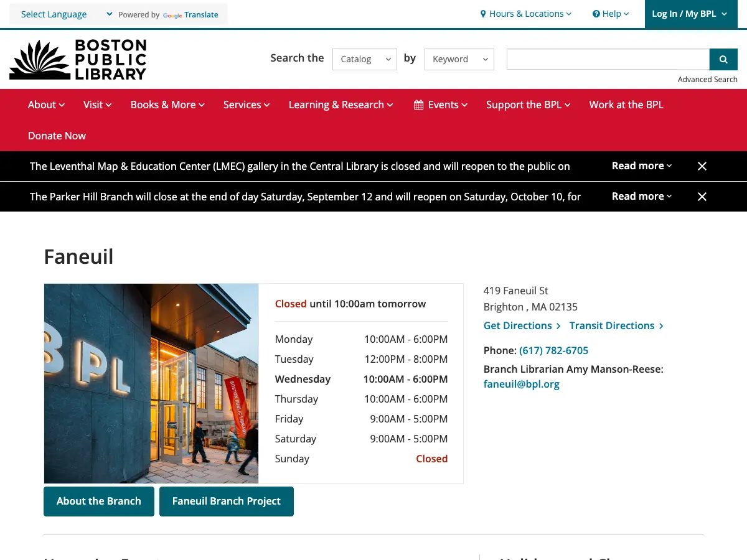
Task: Click the Brighton, MA 02135 text
Action: (530, 307)
